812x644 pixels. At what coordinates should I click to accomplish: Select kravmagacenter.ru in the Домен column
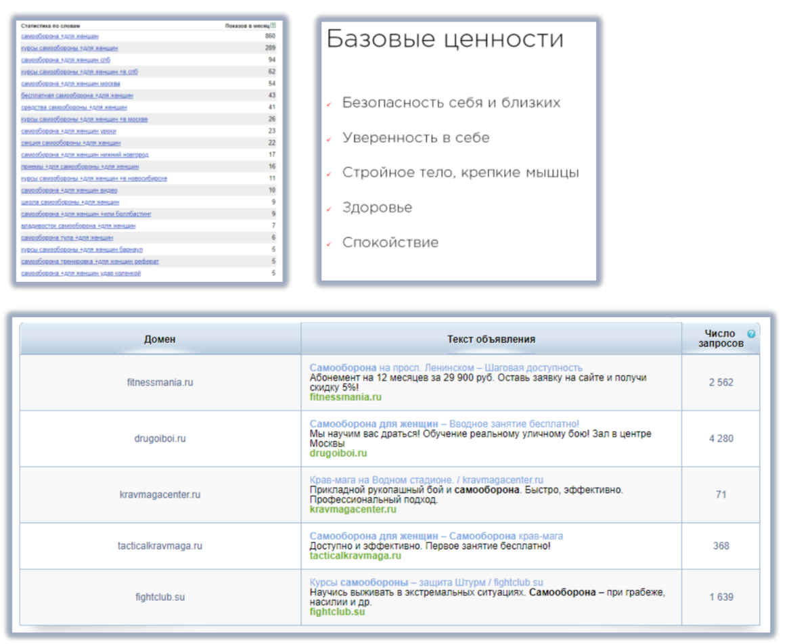point(160,495)
